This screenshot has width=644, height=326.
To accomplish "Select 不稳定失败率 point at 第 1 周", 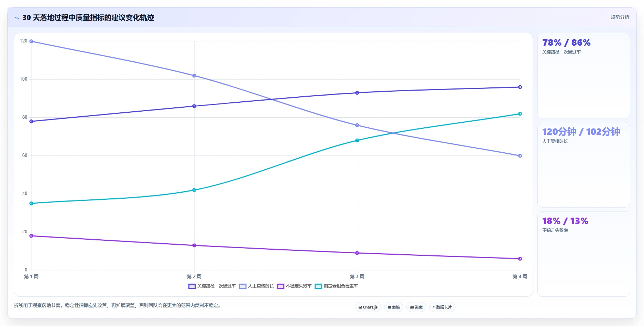I will 31,236.
